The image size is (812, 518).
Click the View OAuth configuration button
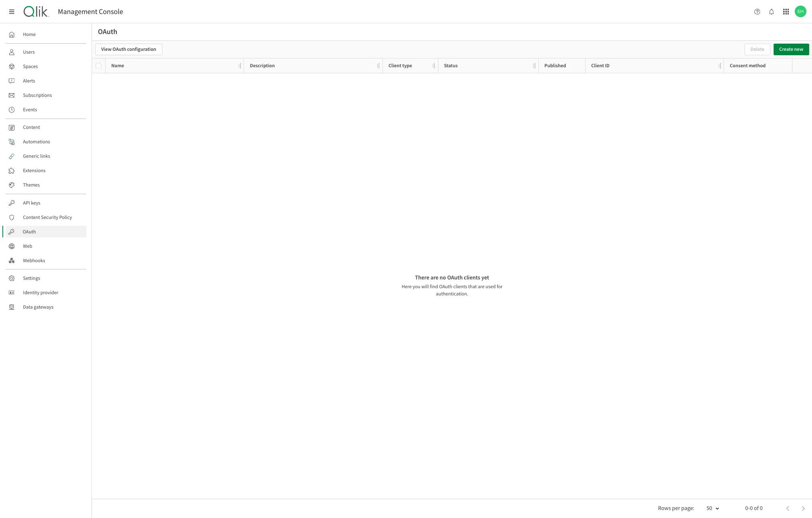128,49
